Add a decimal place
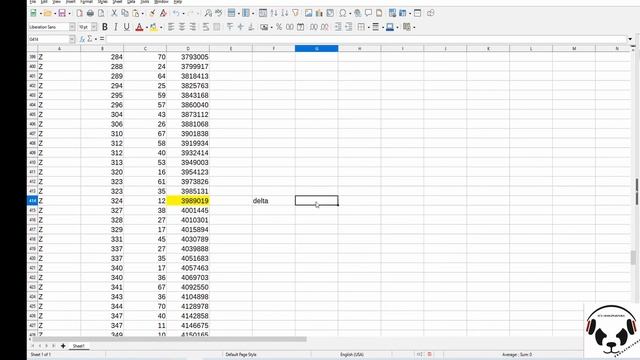 (313, 27)
